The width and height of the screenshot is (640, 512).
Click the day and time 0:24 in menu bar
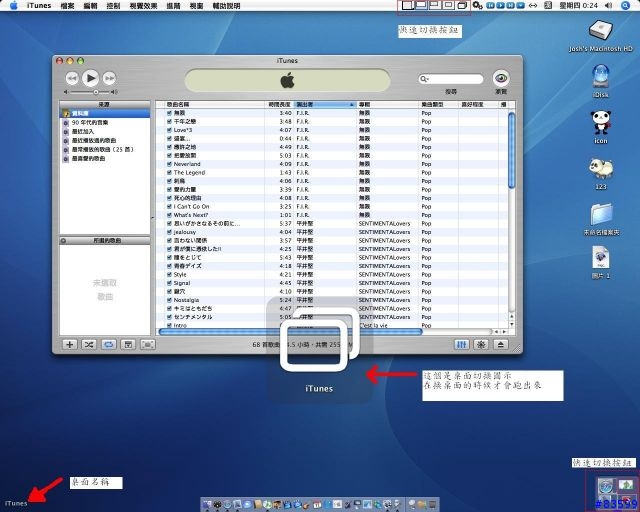point(578,5)
